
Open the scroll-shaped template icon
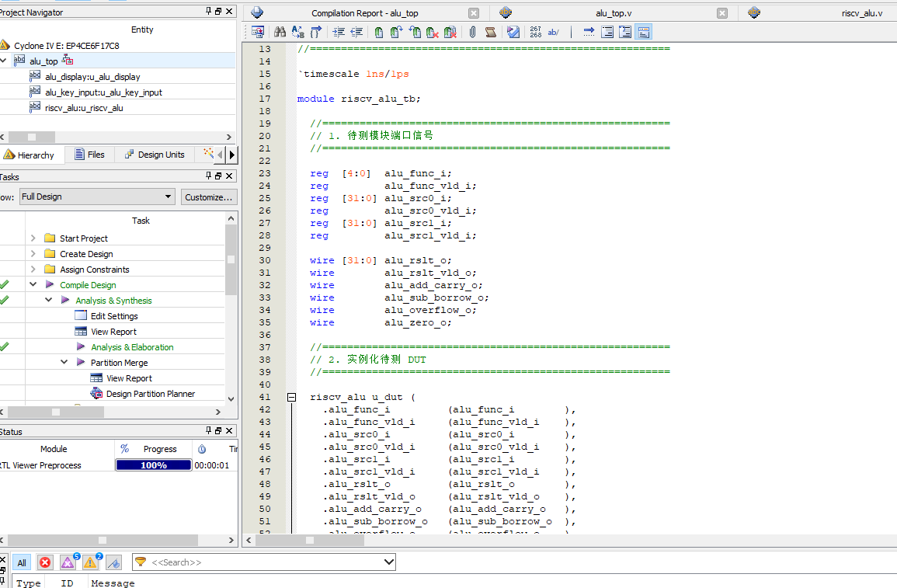tap(490, 32)
